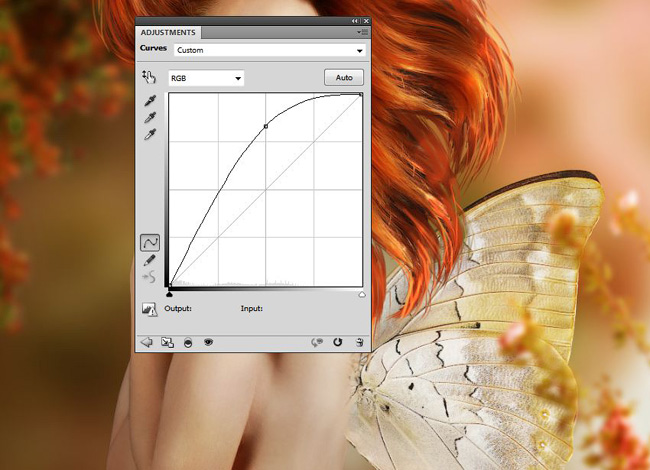The height and width of the screenshot is (470, 650).
Task: Collapse panel with double-arrow icon
Action: 355,21
